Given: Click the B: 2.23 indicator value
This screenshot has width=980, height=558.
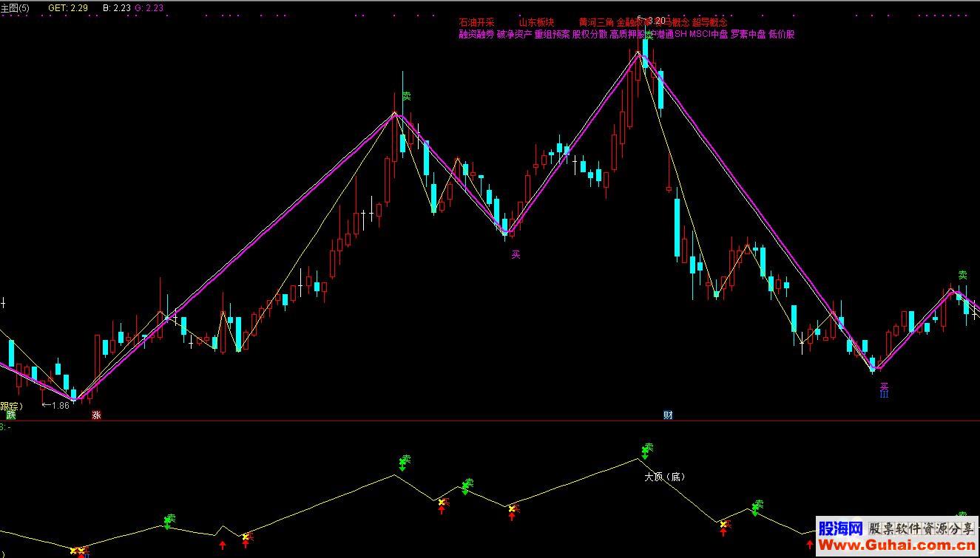Looking at the screenshot, I should pyautogui.click(x=117, y=7).
